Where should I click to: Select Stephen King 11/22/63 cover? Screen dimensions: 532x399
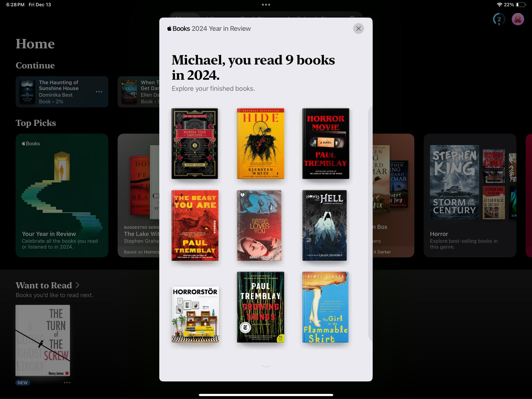pyautogui.click(x=494, y=202)
